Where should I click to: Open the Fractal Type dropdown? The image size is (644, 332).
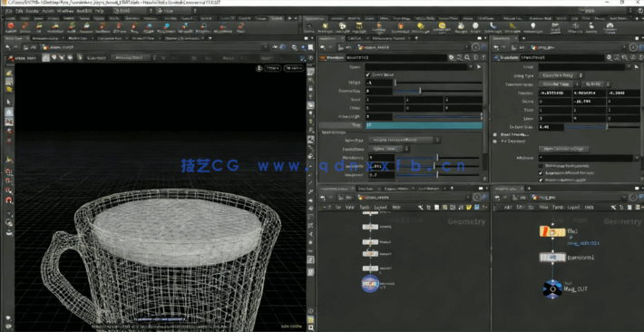point(388,149)
